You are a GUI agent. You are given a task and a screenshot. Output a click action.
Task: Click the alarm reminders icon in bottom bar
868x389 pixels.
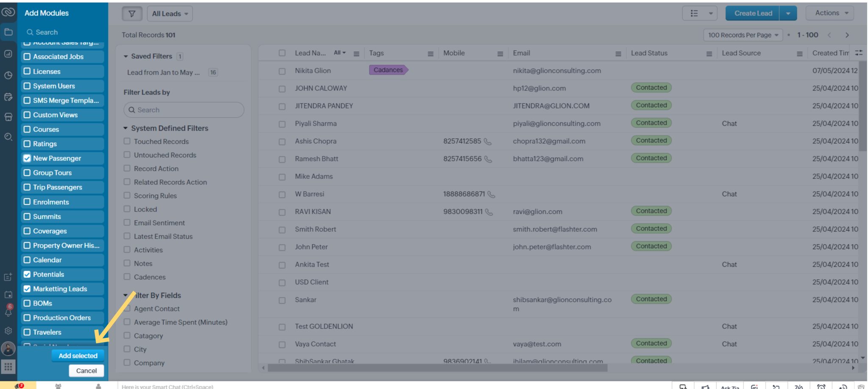coord(821,386)
